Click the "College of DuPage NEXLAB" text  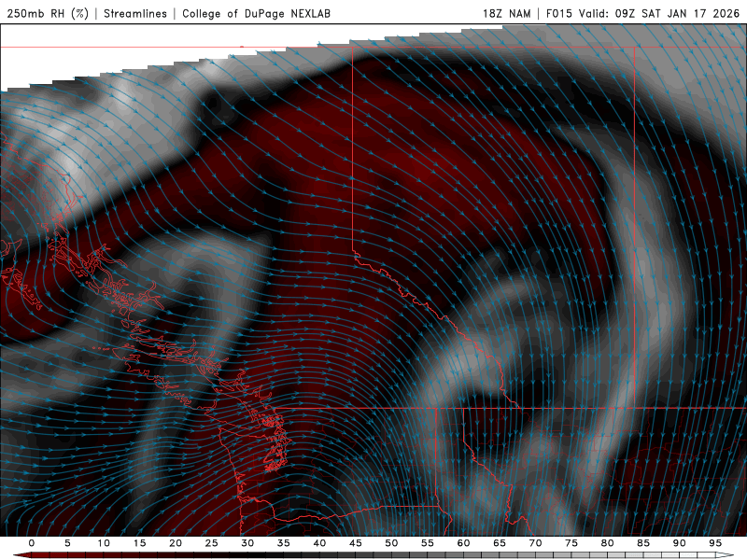[x=256, y=13]
